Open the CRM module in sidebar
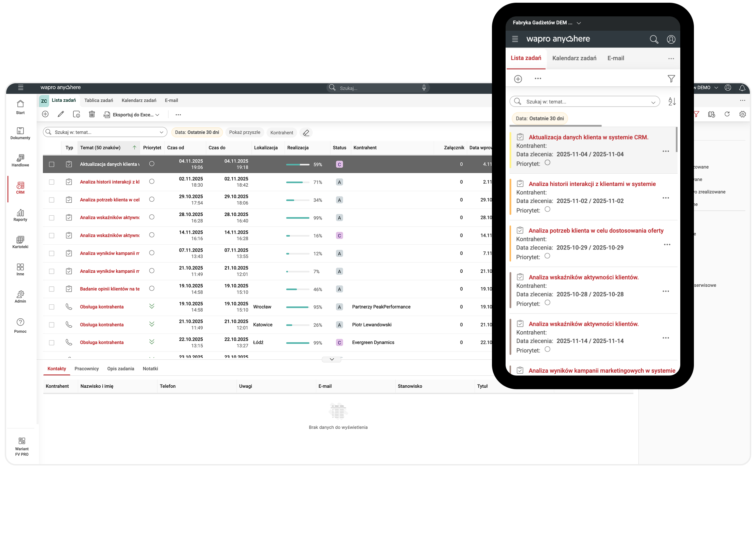This screenshot has width=756, height=546. 20,188
